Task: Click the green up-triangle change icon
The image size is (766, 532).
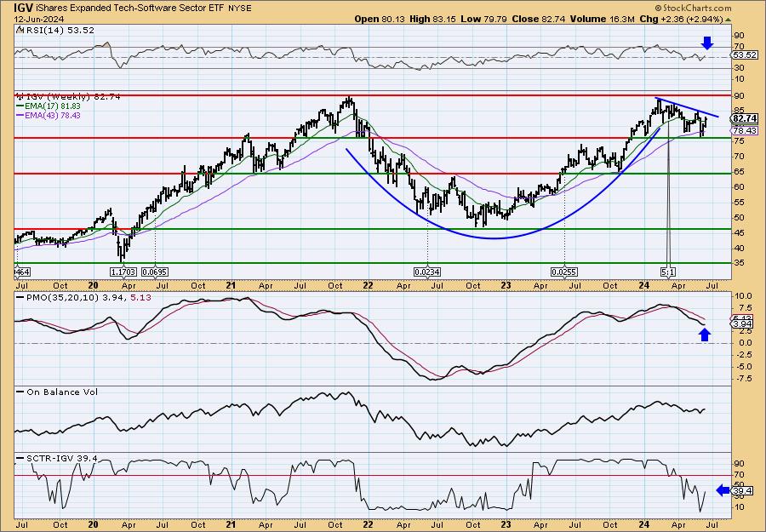Action: pos(728,20)
